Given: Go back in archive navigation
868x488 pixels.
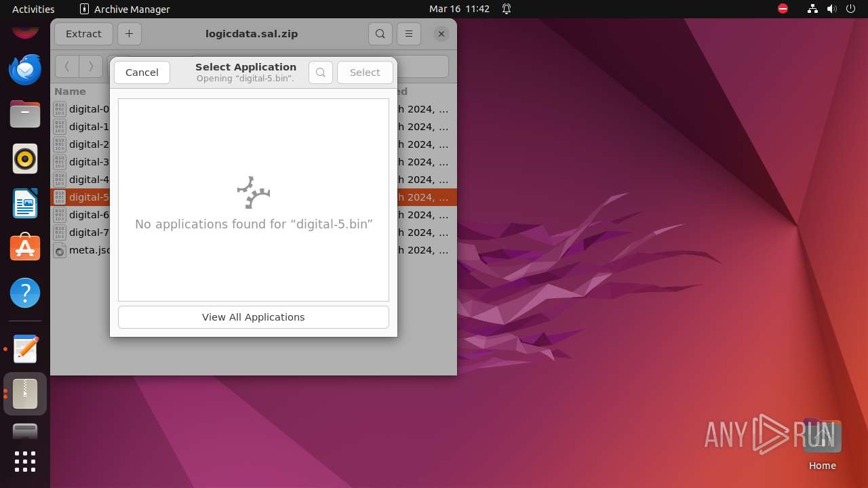Looking at the screenshot, I should [x=66, y=66].
